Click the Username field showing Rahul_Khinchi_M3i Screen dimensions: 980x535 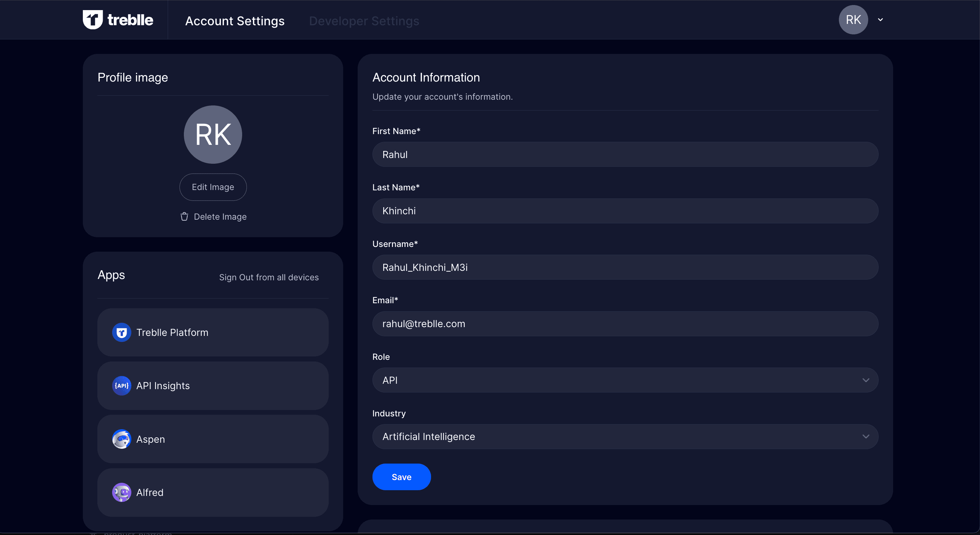[625, 267]
